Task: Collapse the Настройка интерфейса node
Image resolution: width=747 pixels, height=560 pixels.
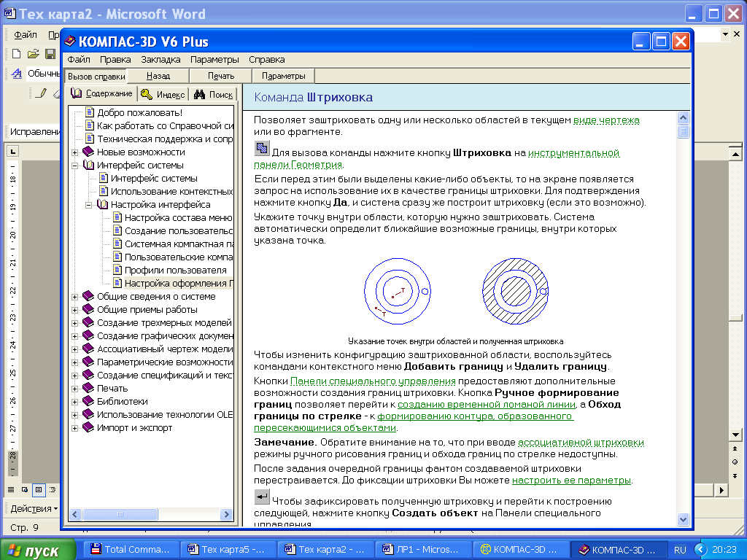Action: [88, 205]
